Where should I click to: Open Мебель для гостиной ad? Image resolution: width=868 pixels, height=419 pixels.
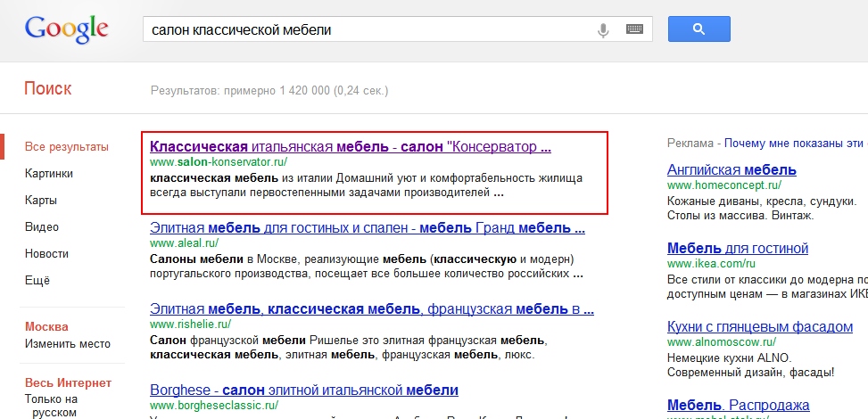(738, 248)
